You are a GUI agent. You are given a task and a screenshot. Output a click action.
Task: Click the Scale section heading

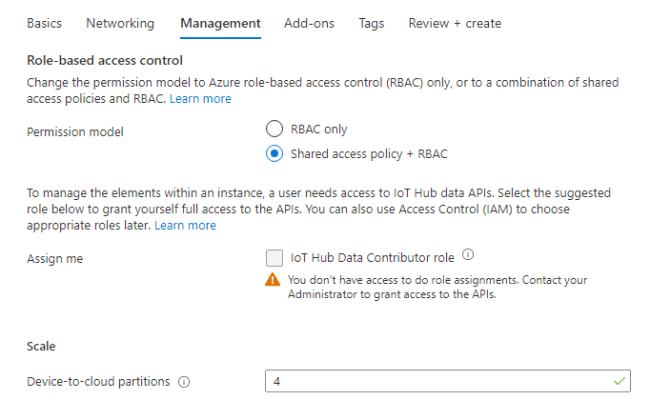click(41, 346)
